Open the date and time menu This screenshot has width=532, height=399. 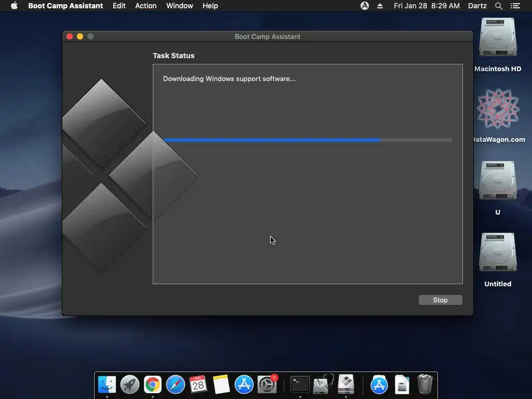pyautogui.click(x=427, y=6)
